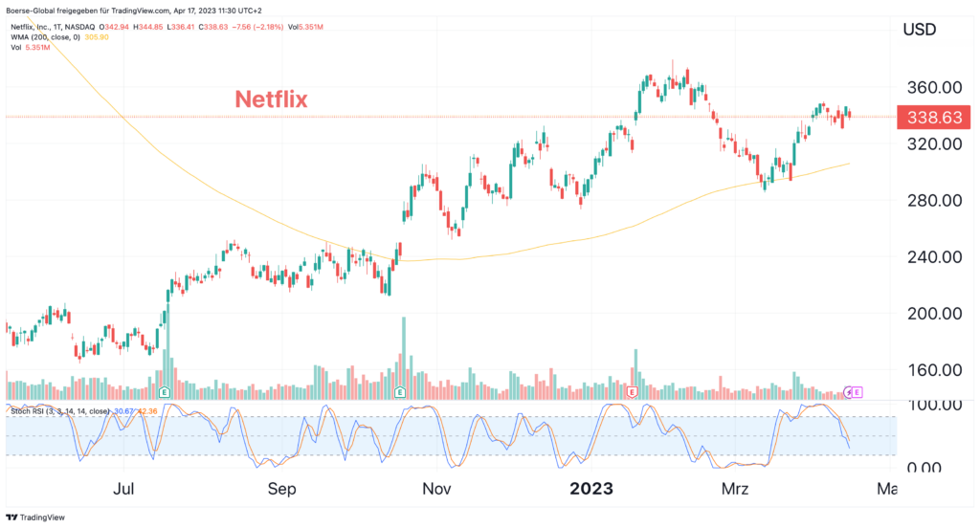Click the USD currency label
This screenshot has height=528, width=980.
[x=920, y=30]
